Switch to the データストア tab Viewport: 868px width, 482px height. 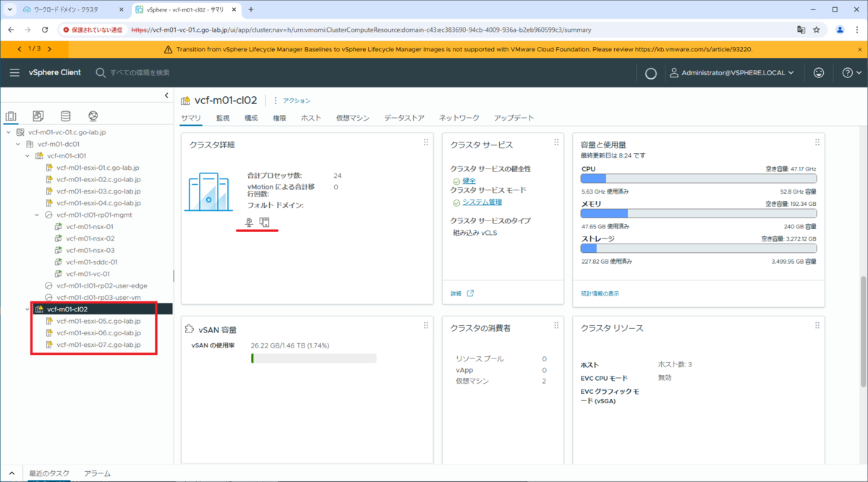404,118
